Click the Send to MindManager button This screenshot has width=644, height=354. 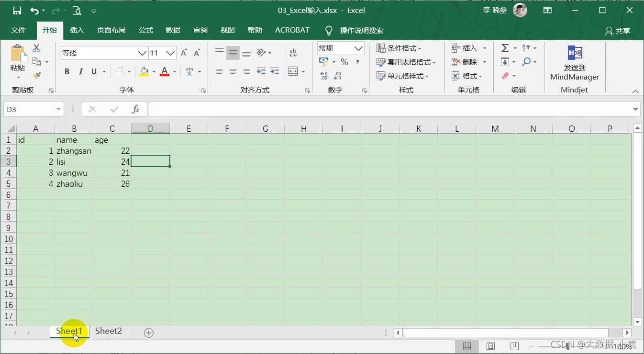(575, 63)
